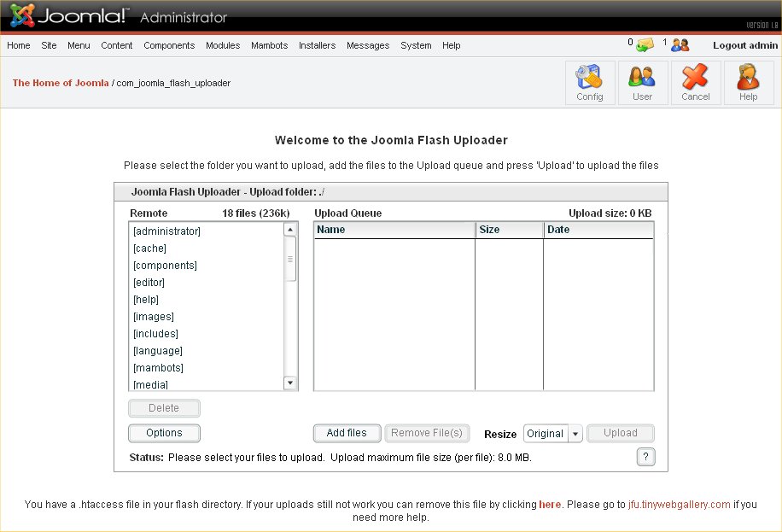Open the Mambots menu

pos(269,45)
